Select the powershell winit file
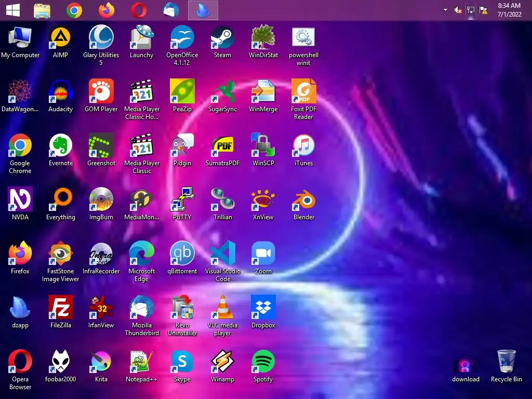Viewport: 532px width, 399px height. point(303,37)
